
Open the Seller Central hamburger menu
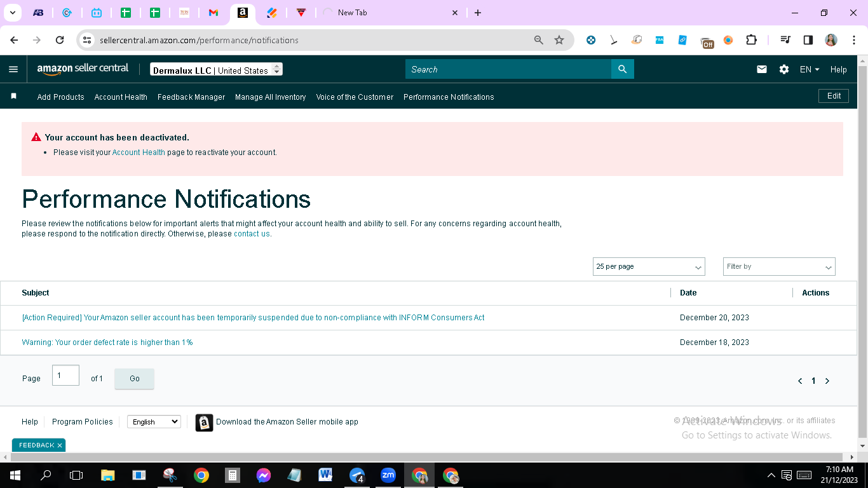click(x=13, y=69)
